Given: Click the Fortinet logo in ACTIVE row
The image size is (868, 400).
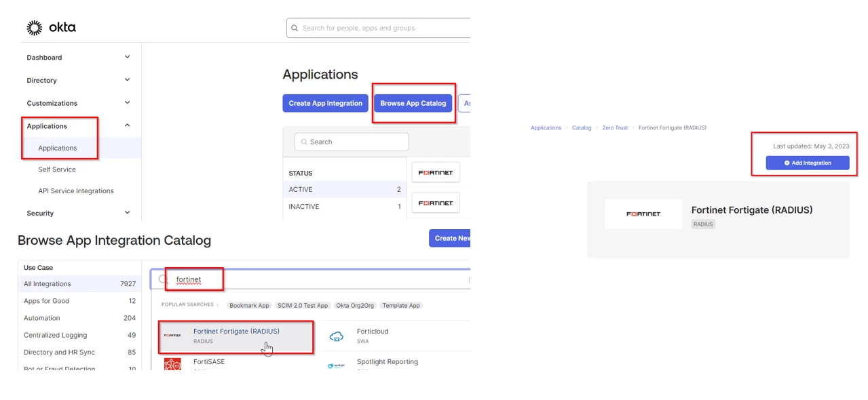Looking at the screenshot, I should click(x=436, y=172).
